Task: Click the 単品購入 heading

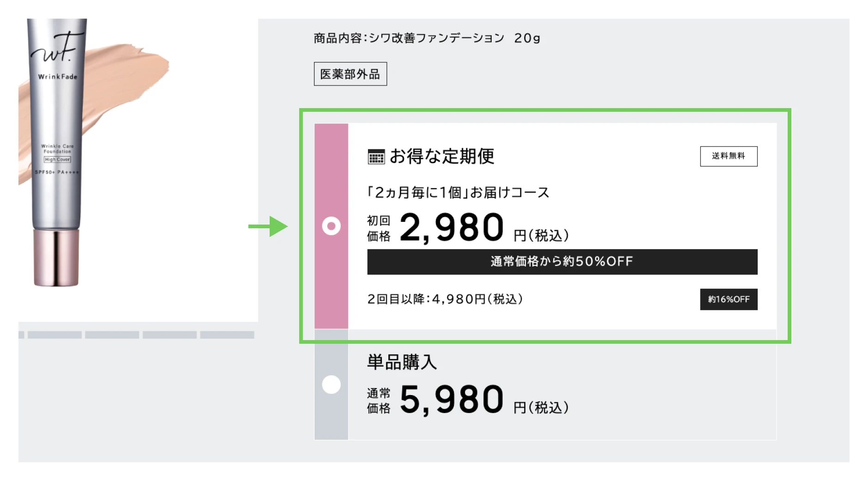Action: coord(402,362)
